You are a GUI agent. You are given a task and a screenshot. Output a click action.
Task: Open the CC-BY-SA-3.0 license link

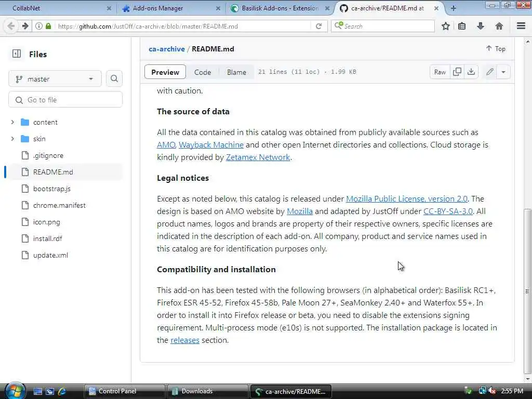(x=448, y=211)
